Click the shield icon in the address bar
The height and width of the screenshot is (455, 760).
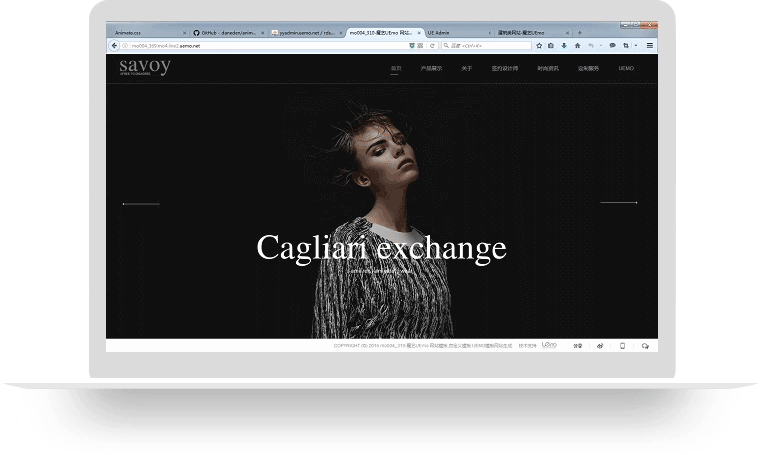pos(412,46)
